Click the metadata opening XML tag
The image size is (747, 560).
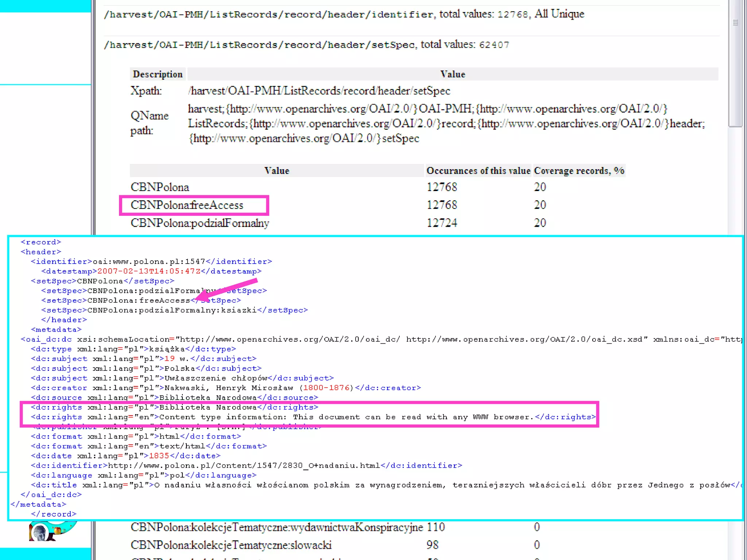tap(56, 330)
